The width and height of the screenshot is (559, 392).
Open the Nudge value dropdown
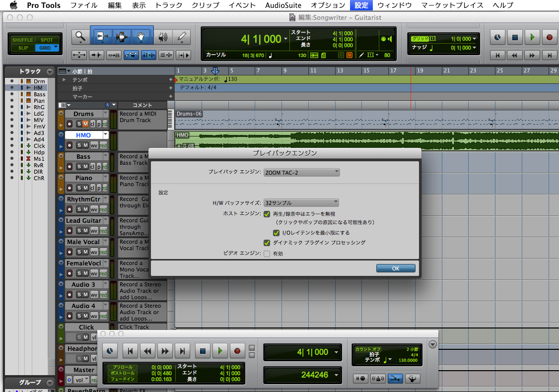pyautogui.click(x=474, y=48)
